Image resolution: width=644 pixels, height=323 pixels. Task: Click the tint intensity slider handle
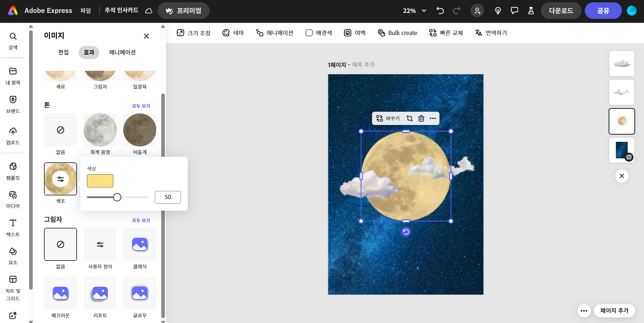pos(117,197)
